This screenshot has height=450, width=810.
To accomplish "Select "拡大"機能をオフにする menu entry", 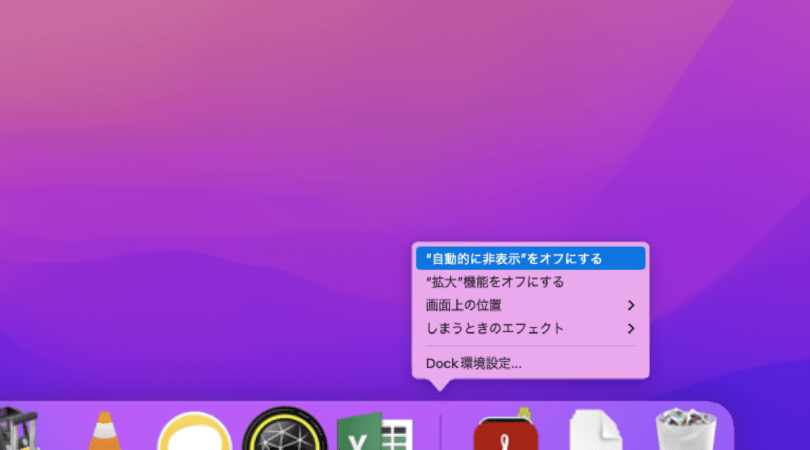I will coord(531,282).
